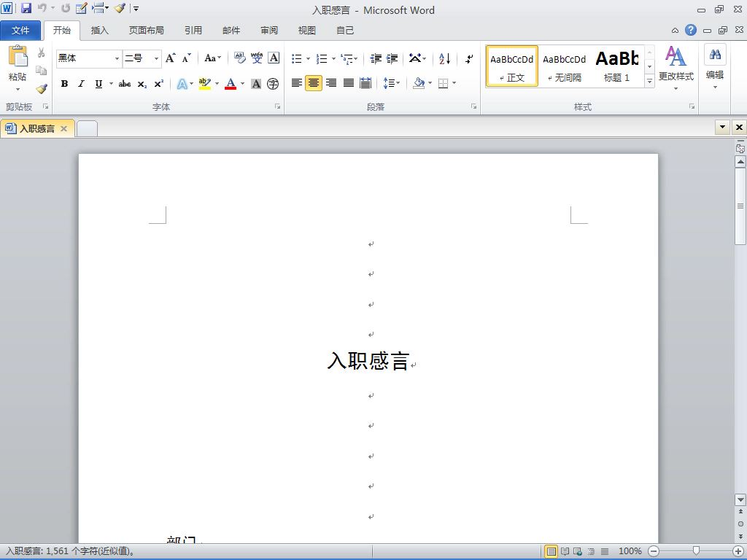747x560 pixels.
Task: Click the Cut scissors icon
Action: (42, 52)
